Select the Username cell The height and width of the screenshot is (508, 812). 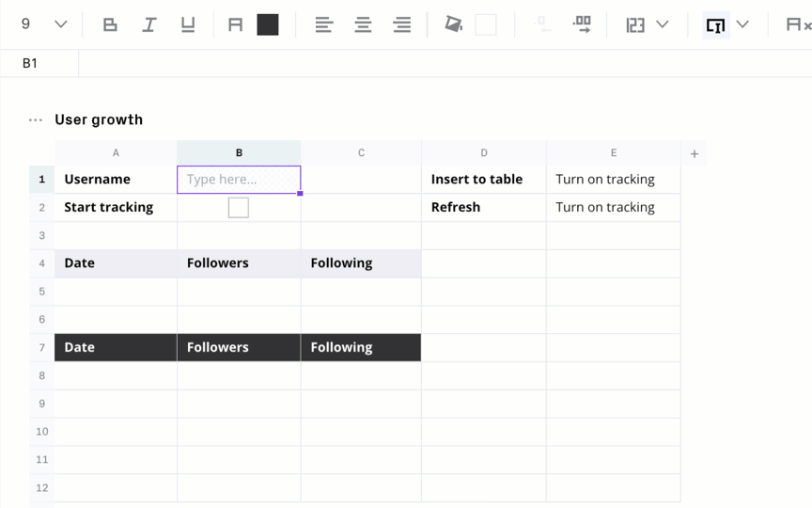(x=116, y=180)
